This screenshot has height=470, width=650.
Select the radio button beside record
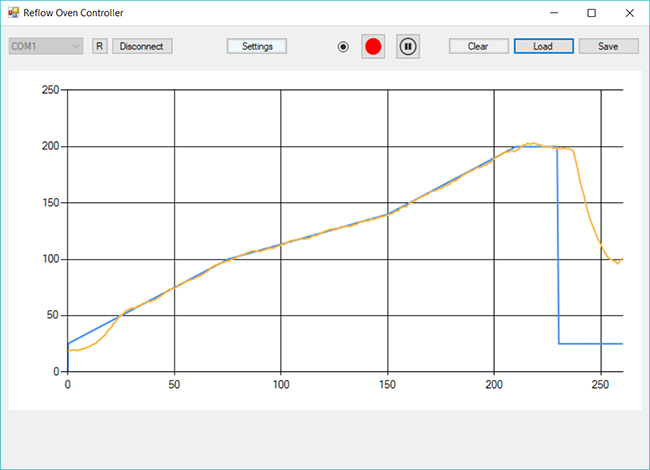[344, 46]
